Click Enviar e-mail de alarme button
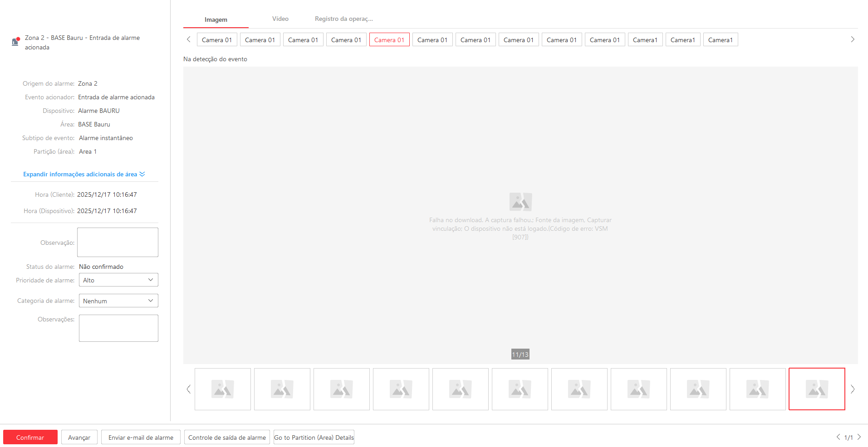868x447 pixels. coord(141,437)
